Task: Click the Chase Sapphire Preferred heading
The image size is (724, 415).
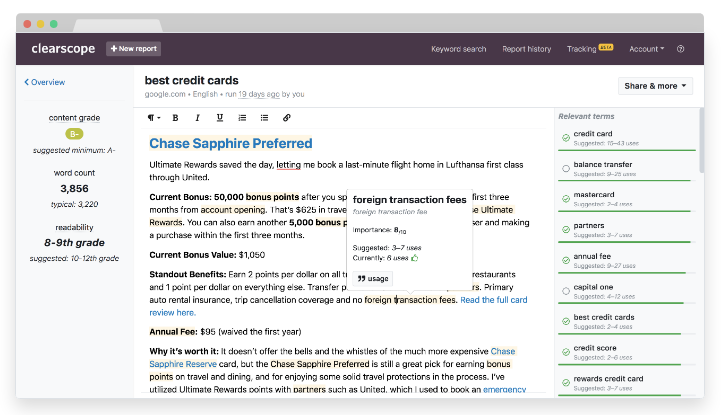Action: [x=230, y=144]
